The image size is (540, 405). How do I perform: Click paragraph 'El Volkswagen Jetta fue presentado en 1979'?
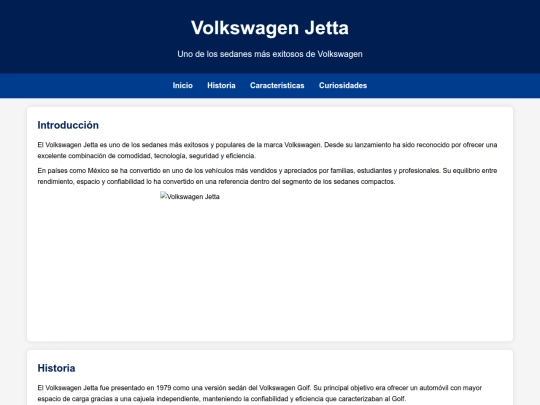pos(260,393)
